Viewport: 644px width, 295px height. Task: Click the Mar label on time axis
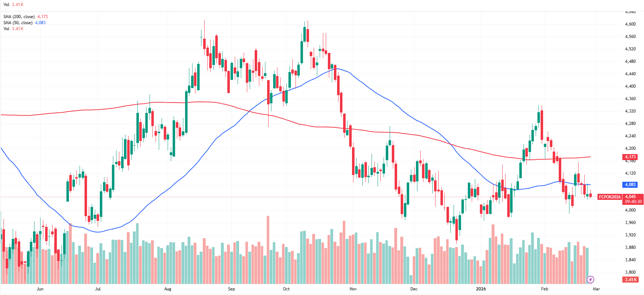(596, 289)
